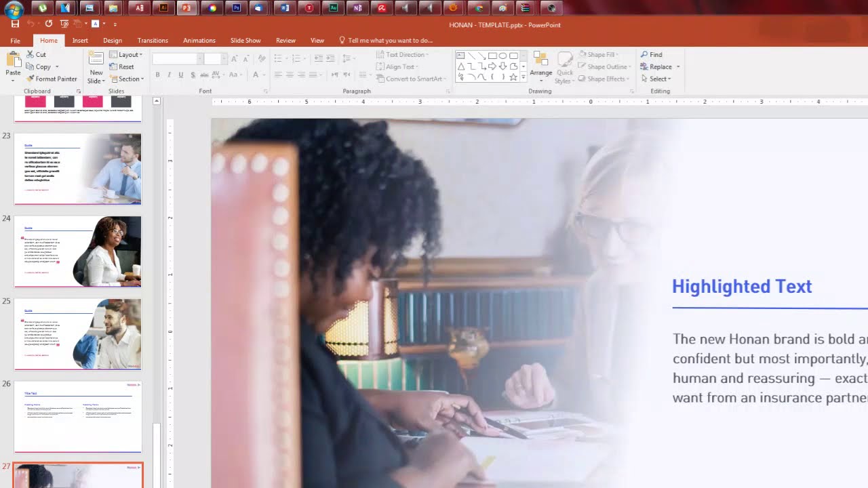The width and height of the screenshot is (868, 488).
Task: Toggle Italic formatting
Action: click(169, 75)
